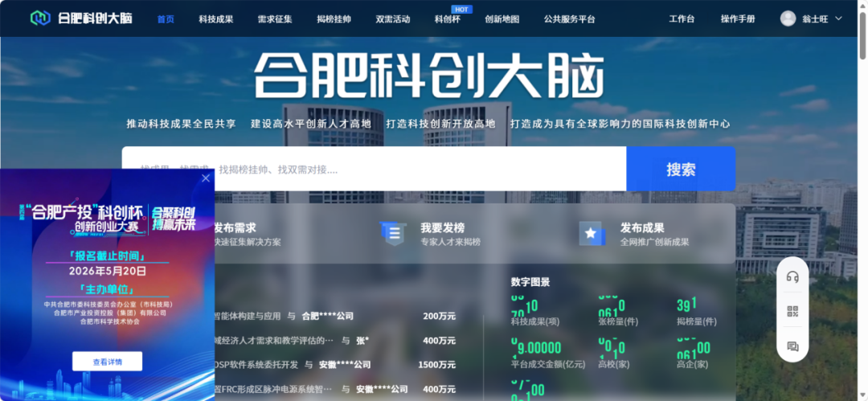Image resolution: width=868 pixels, height=401 pixels.
Task: Click the 揭榜量(件) statistic label
Action: pyautogui.click(x=696, y=321)
